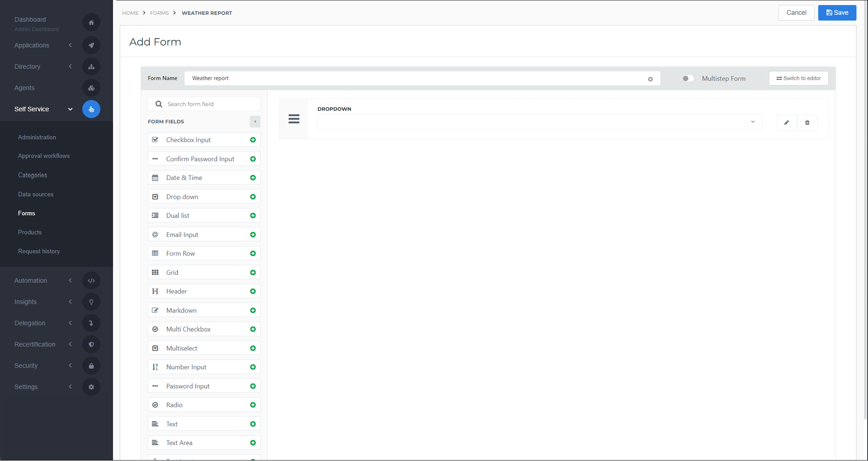
Task: Select Categories in the sidebar menu
Action: coord(33,175)
